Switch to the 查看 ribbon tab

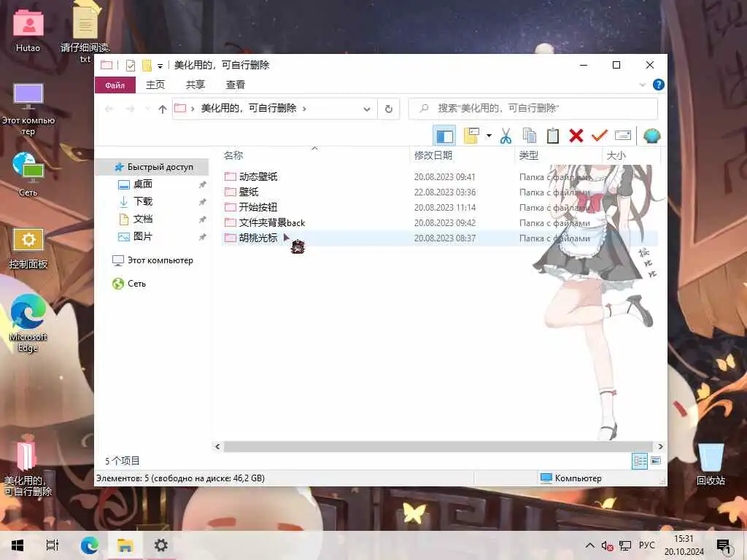[236, 85]
